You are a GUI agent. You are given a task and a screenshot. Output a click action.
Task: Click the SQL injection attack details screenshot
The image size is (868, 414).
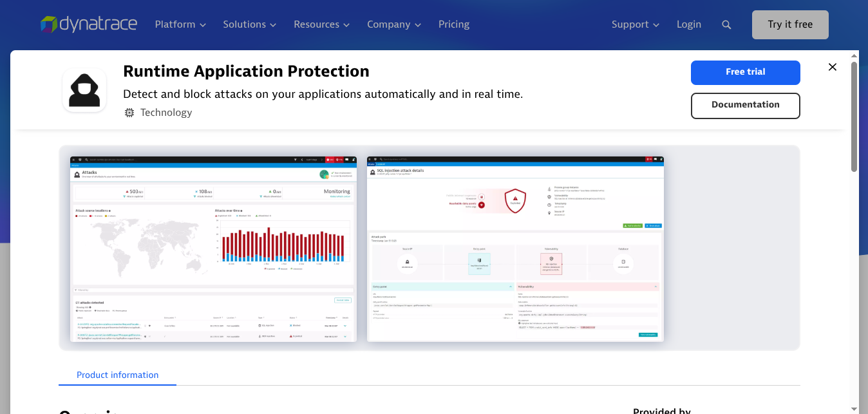pyautogui.click(x=514, y=249)
